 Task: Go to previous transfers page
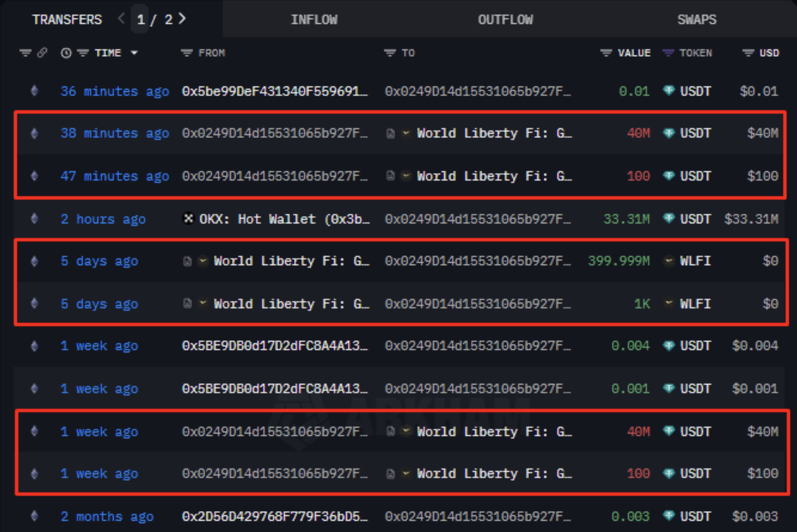[x=121, y=19]
